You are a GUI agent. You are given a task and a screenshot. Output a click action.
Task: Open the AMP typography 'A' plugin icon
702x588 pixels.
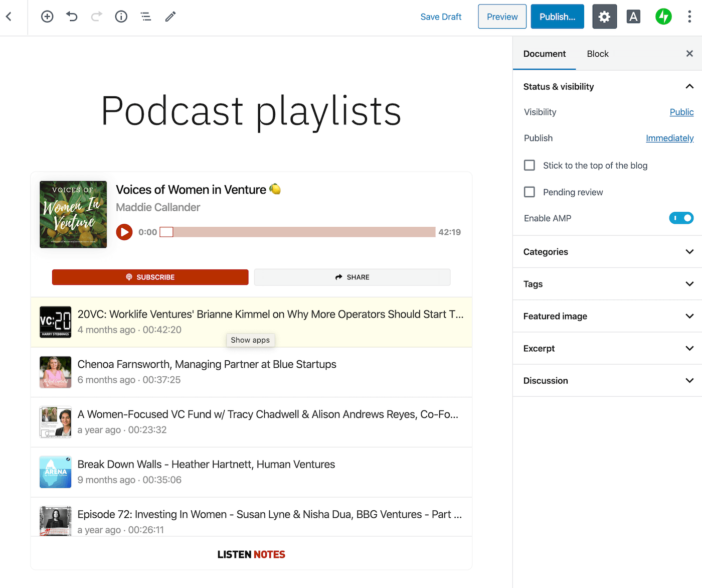click(633, 17)
